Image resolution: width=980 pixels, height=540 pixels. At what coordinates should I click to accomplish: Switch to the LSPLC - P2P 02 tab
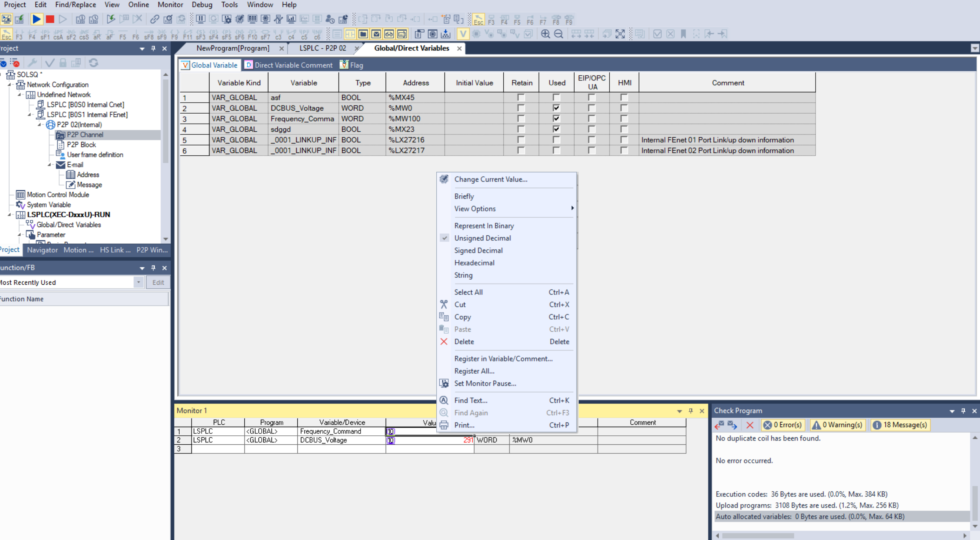[x=322, y=48]
